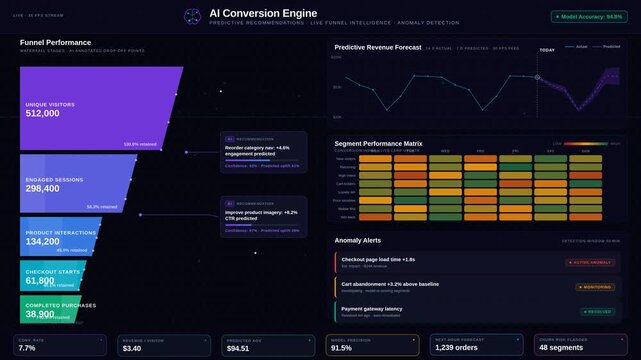
Task: Open the Conv. Rate 7.7% KPI card
Action: (60, 345)
